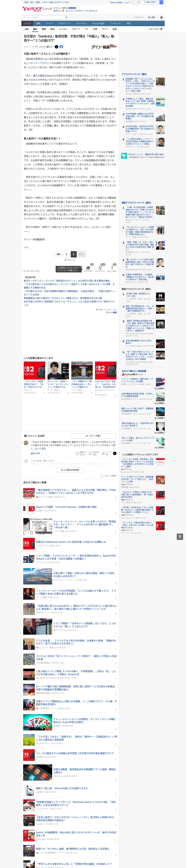
Task: Open comment count 320 icon under headline
Action: click(43, 47)
